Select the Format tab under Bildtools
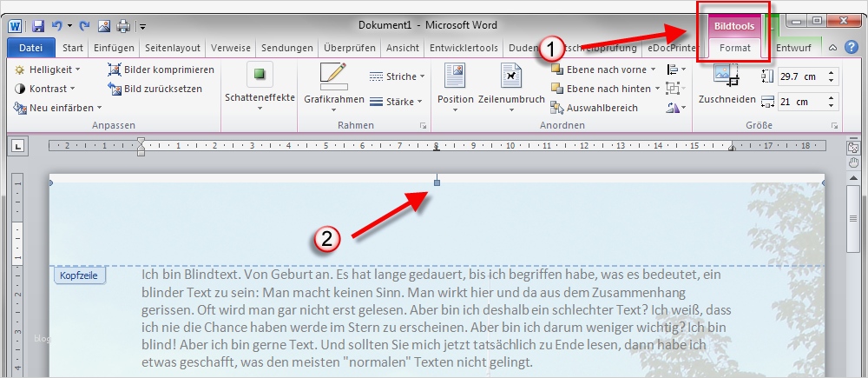Image resolution: width=868 pixels, height=378 pixels. (735, 48)
